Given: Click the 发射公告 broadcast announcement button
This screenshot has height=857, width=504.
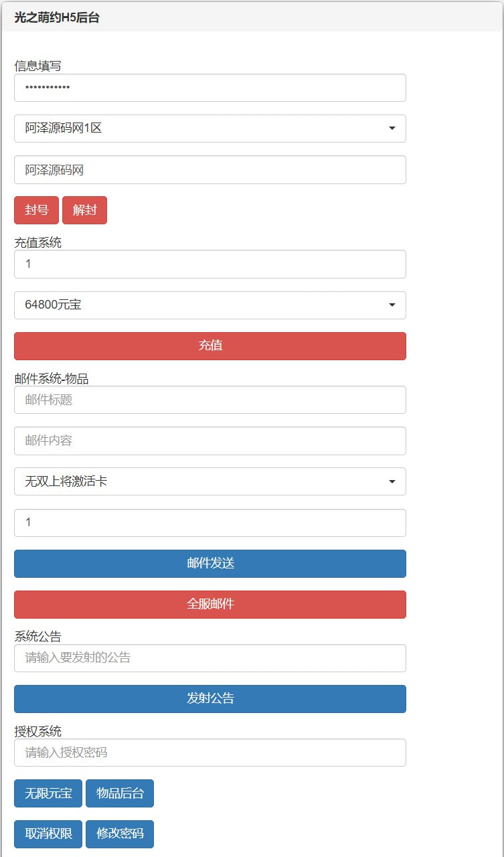Looking at the screenshot, I should [210, 698].
